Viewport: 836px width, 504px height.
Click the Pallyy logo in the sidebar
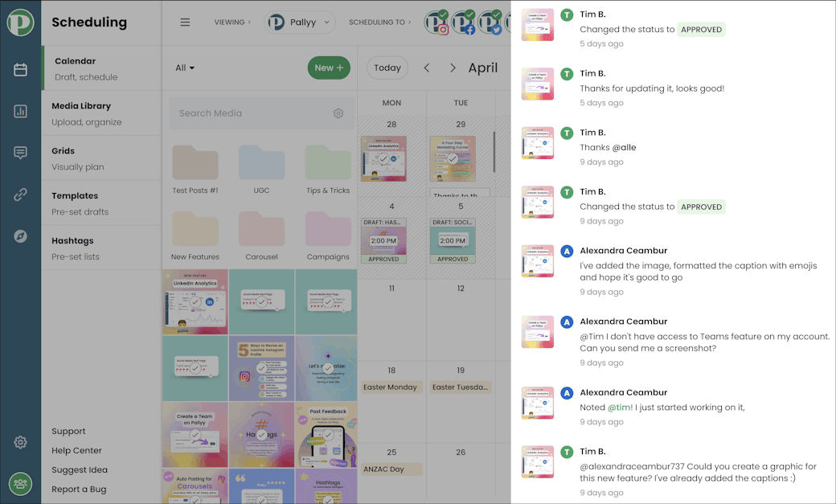(x=20, y=23)
